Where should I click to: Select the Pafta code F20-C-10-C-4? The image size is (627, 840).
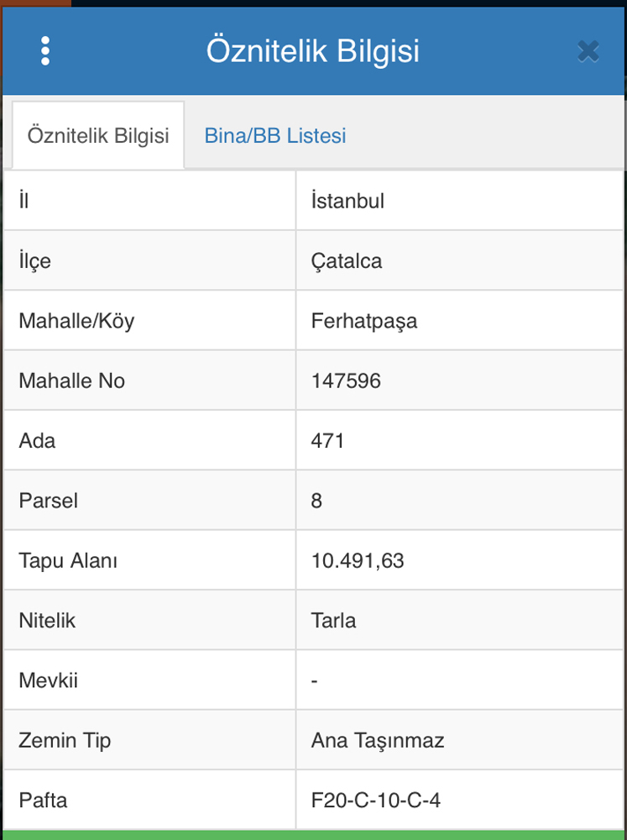point(376,801)
